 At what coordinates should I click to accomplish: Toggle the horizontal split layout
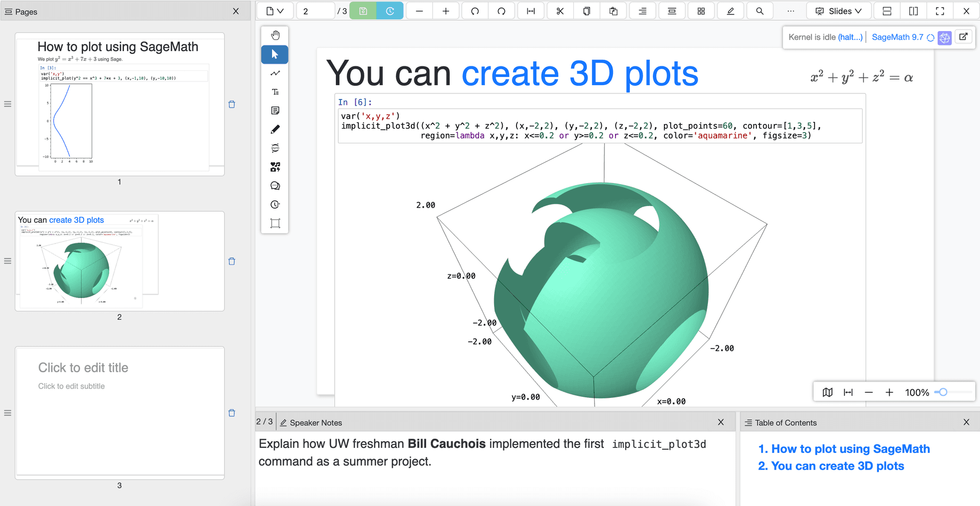(x=887, y=10)
